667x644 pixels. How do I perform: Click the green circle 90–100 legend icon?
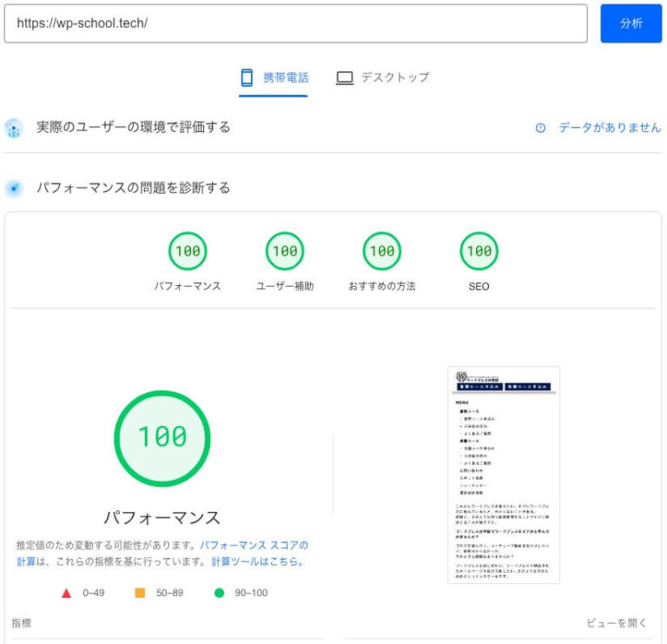tap(219, 593)
